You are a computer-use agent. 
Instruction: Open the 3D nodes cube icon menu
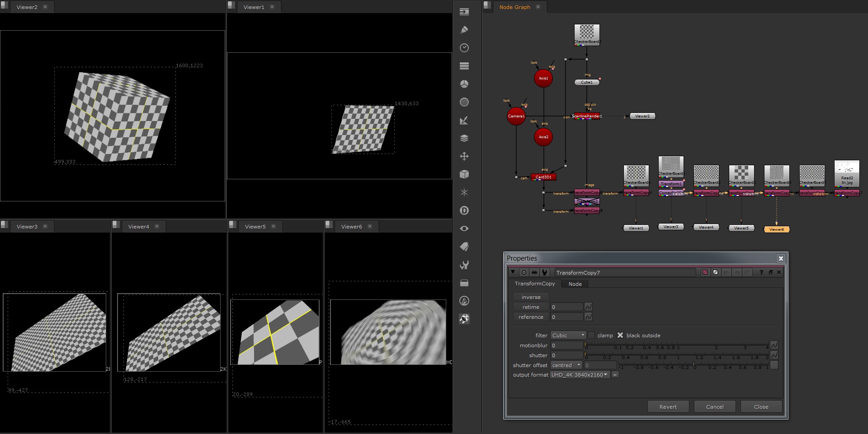click(464, 174)
